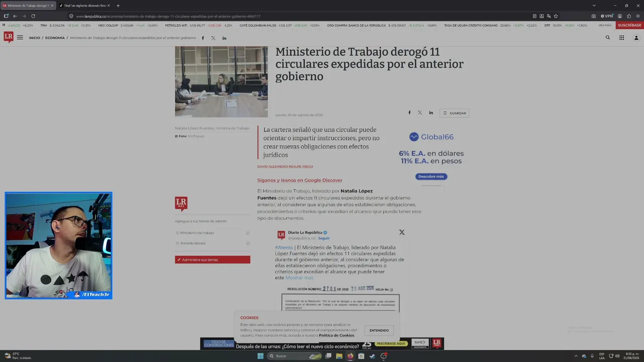Open the Windows Start menu
Image resolution: width=644 pixels, height=362 pixels.
(260, 356)
